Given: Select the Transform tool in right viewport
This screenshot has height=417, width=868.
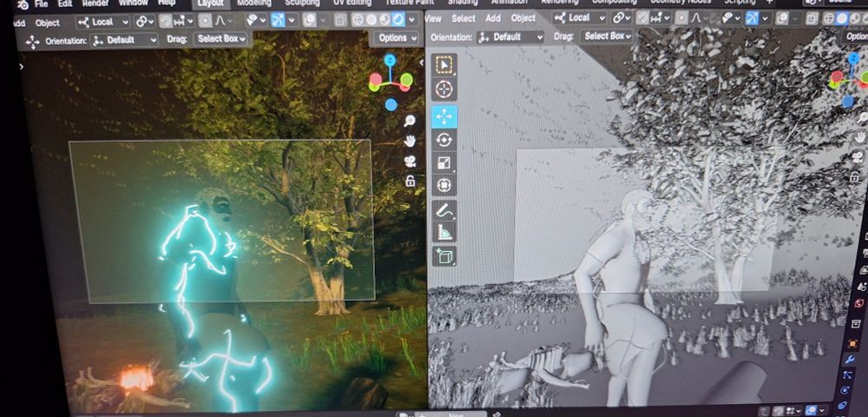Looking at the screenshot, I should pyautogui.click(x=444, y=185).
